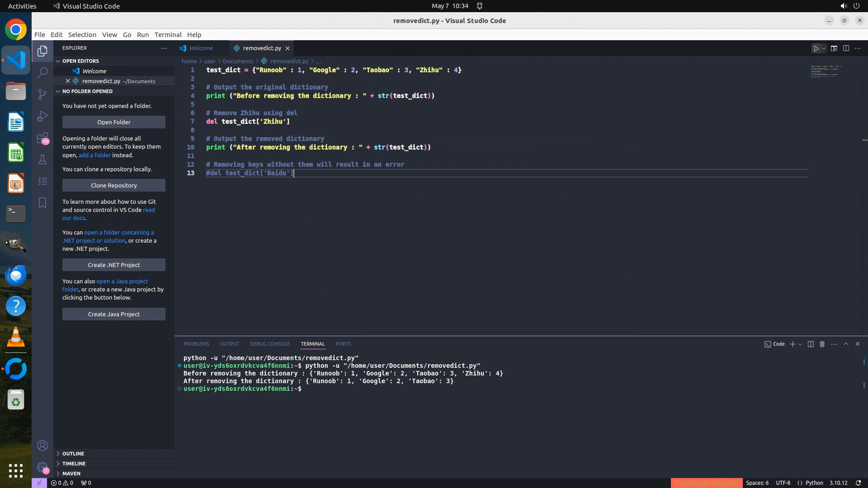Viewport: 868px width, 488px height.
Task: Open the Search view in activity bar
Action: (x=42, y=72)
